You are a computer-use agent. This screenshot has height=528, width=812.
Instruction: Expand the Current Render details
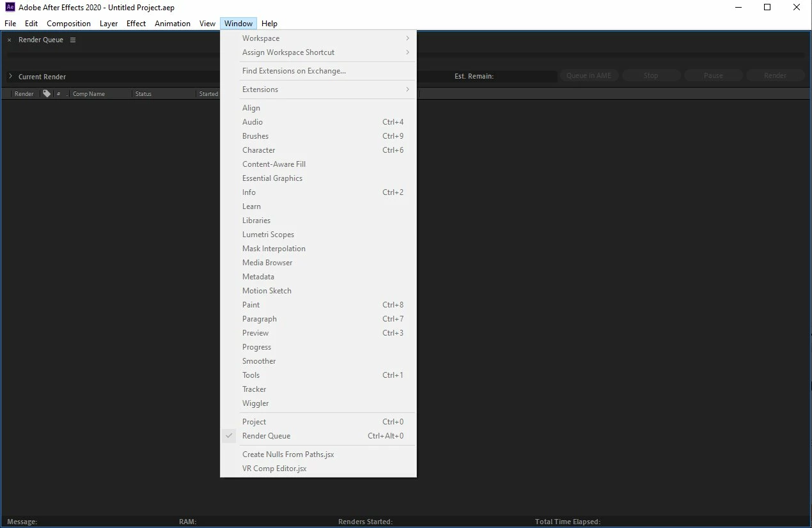click(x=10, y=76)
